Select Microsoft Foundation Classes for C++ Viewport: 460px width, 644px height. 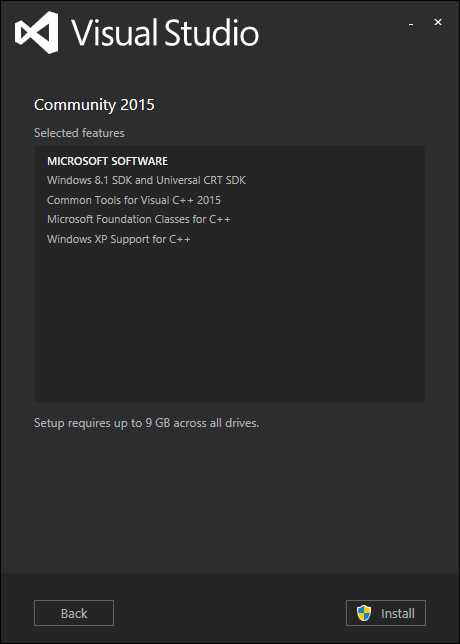(139, 219)
